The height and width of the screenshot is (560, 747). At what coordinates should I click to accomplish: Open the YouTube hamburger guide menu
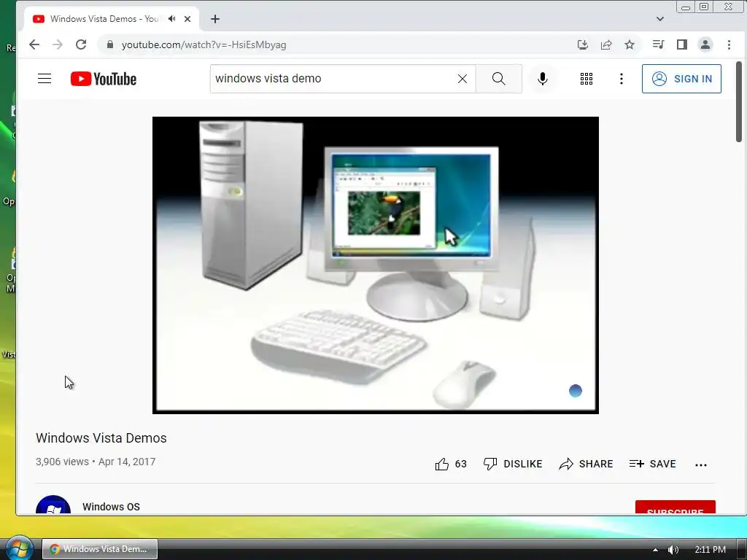(44, 79)
